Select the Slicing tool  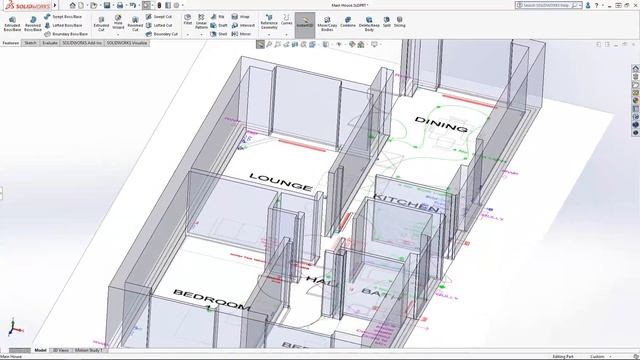coord(400,22)
